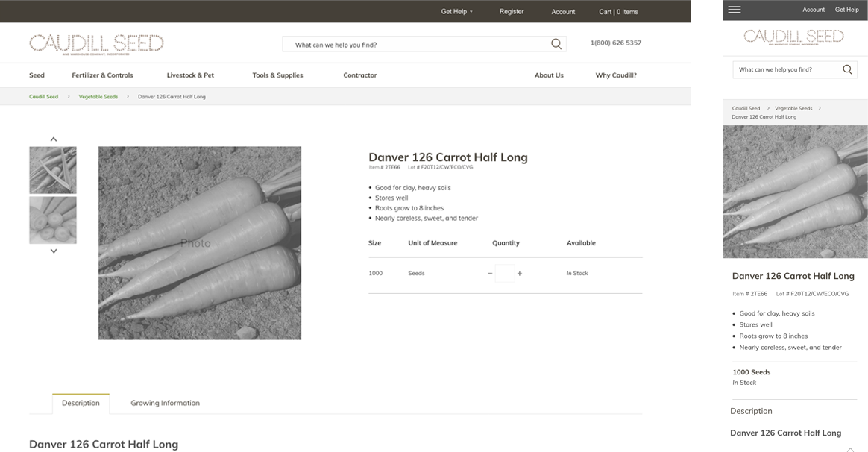The height and width of the screenshot is (452, 868).
Task: Click the Caudill Seed mobile breadcrumb
Action: [746, 109]
